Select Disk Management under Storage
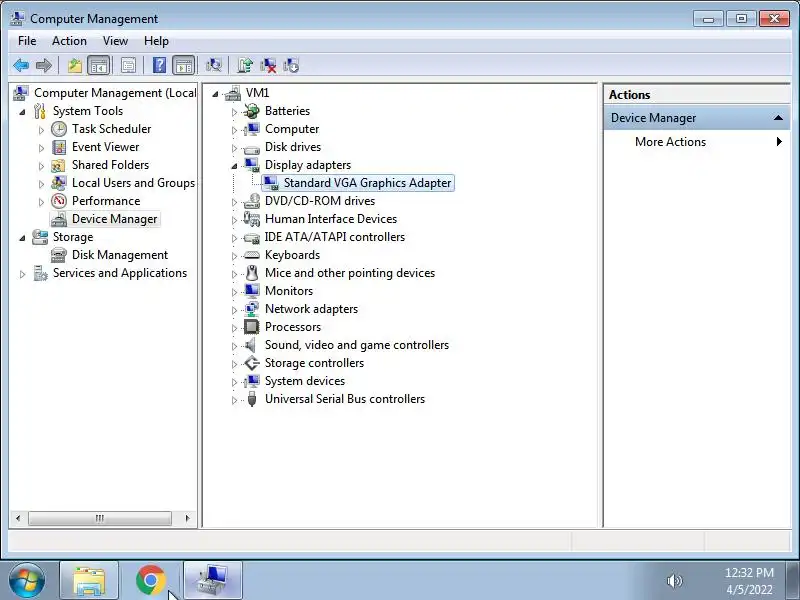 pos(120,255)
